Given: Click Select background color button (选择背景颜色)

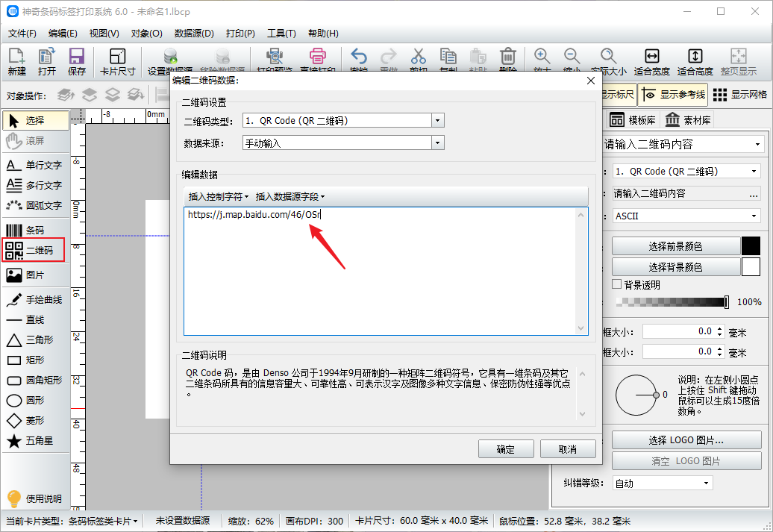Looking at the screenshot, I should coord(676,266).
